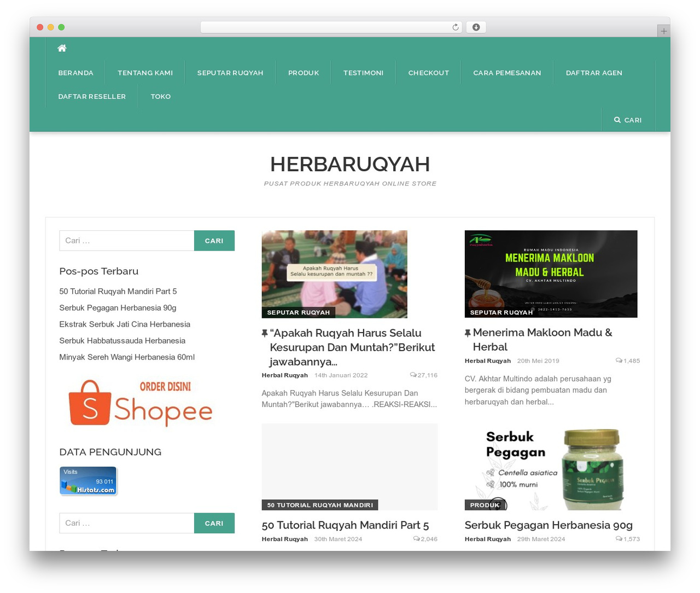
Task: Open the TESTIMONI menu item
Action: [x=363, y=73]
